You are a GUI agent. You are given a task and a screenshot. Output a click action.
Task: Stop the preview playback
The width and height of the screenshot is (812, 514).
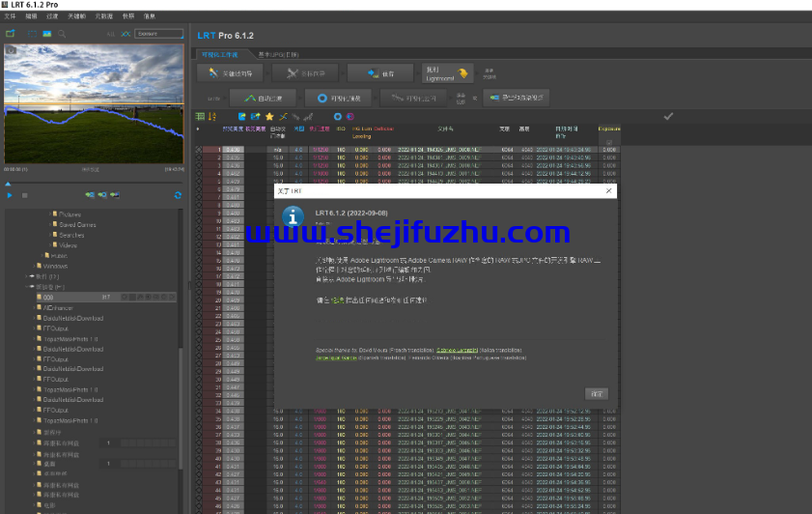tap(24, 195)
